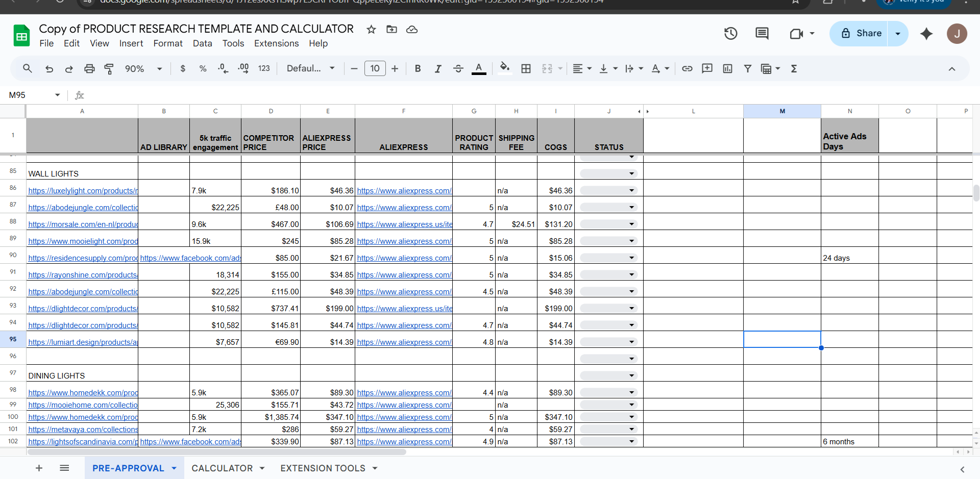Open the luxelylight.com product link
Viewport: 980px width, 479px height.
83,191
